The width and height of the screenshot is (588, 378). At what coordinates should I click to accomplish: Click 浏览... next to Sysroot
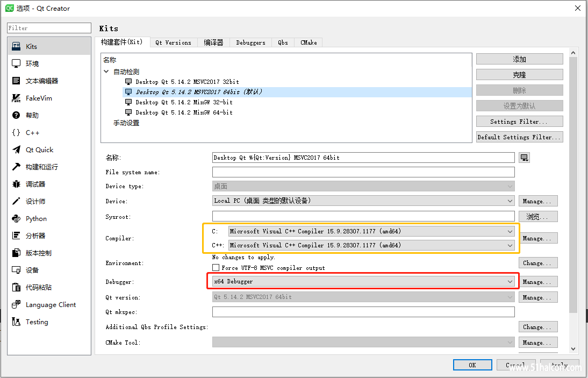[x=538, y=216]
